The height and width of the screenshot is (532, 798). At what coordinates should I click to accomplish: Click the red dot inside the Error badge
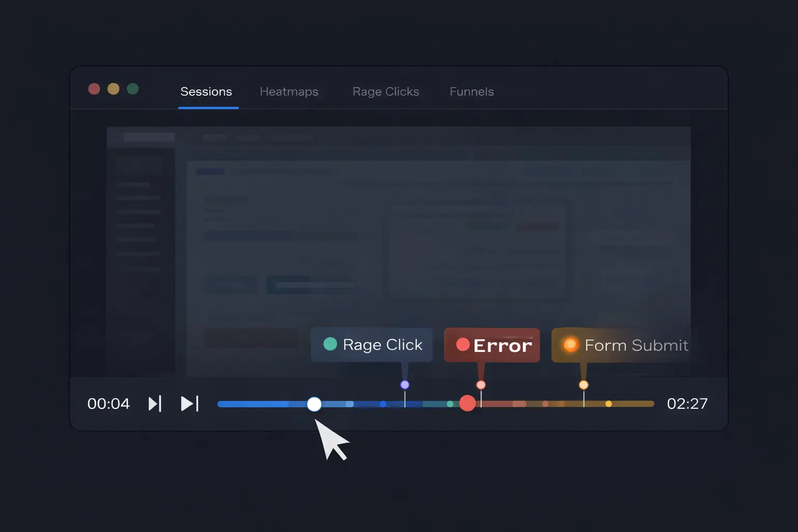[464, 343]
